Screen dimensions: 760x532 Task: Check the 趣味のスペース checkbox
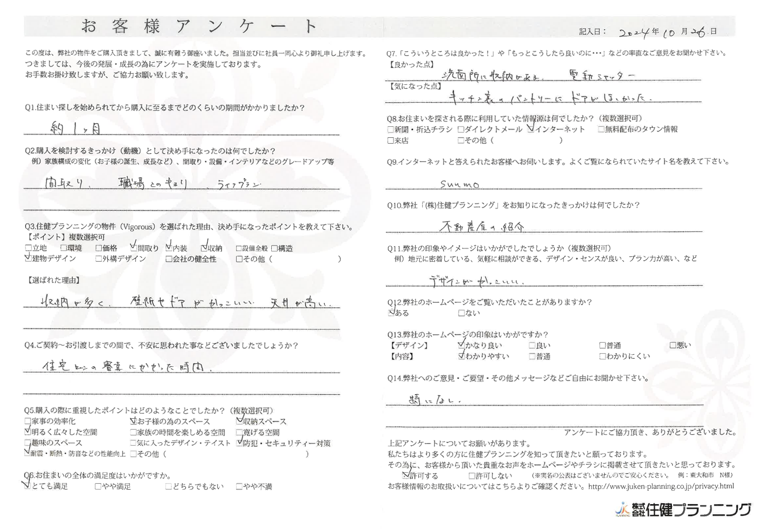coord(28,443)
